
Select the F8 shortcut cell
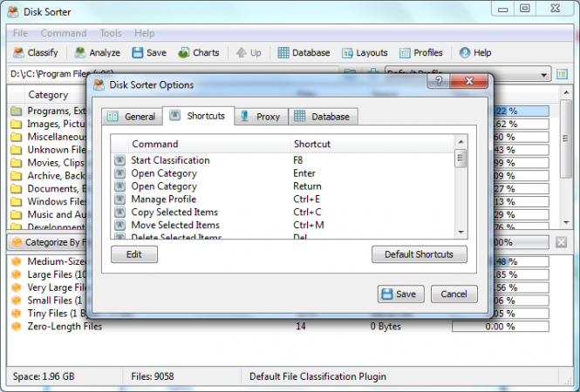click(x=297, y=160)
